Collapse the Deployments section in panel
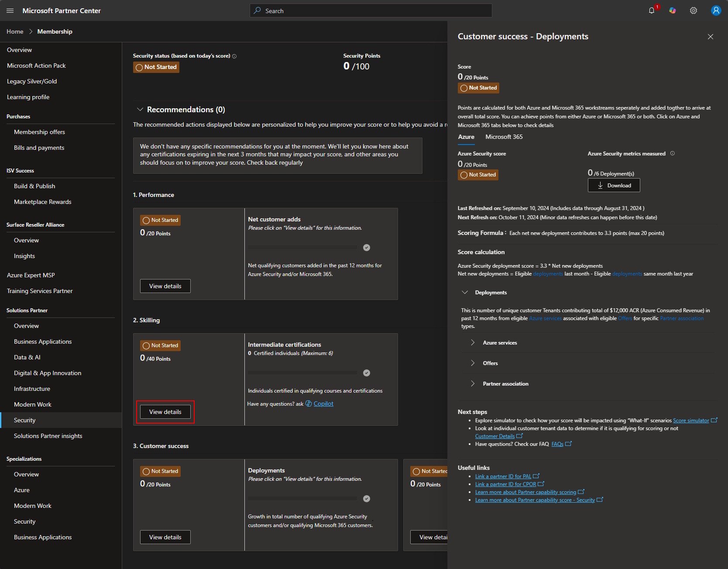This screenshot has width=728, height=569. pyautogui.click(x=465, y=293)
